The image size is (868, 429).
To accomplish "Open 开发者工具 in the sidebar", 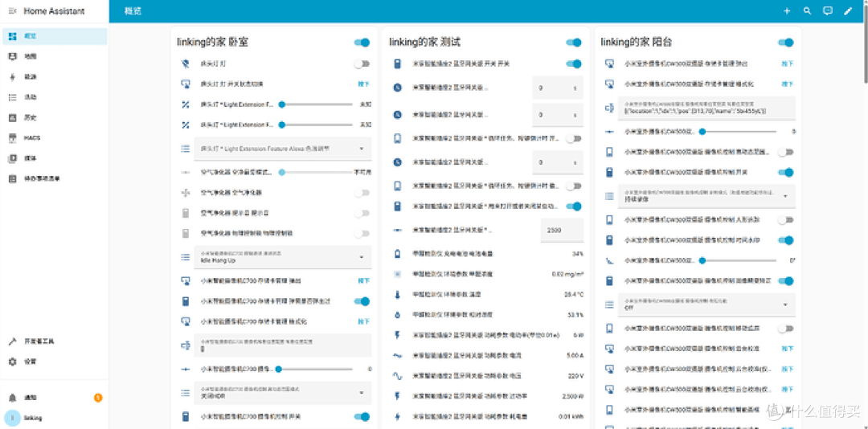I will click(x=55, y=341).
